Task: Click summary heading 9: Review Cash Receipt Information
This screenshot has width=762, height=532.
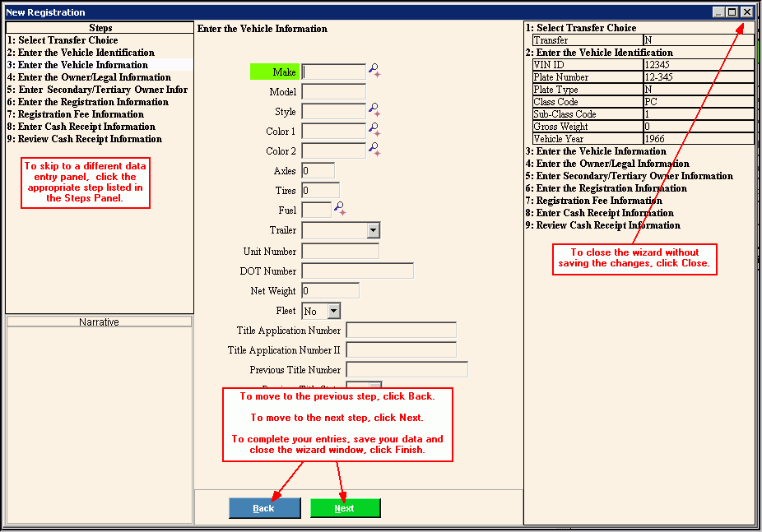Action: [603, 225]
